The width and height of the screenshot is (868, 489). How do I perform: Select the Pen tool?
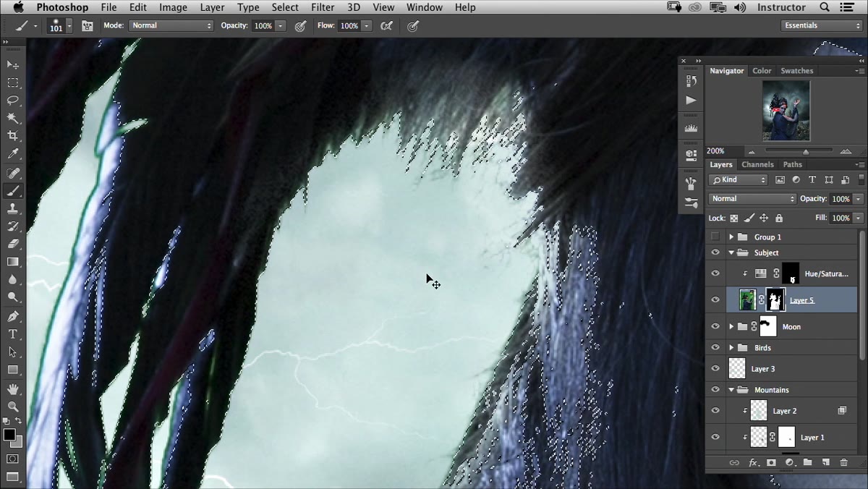(x=13, y=316)
